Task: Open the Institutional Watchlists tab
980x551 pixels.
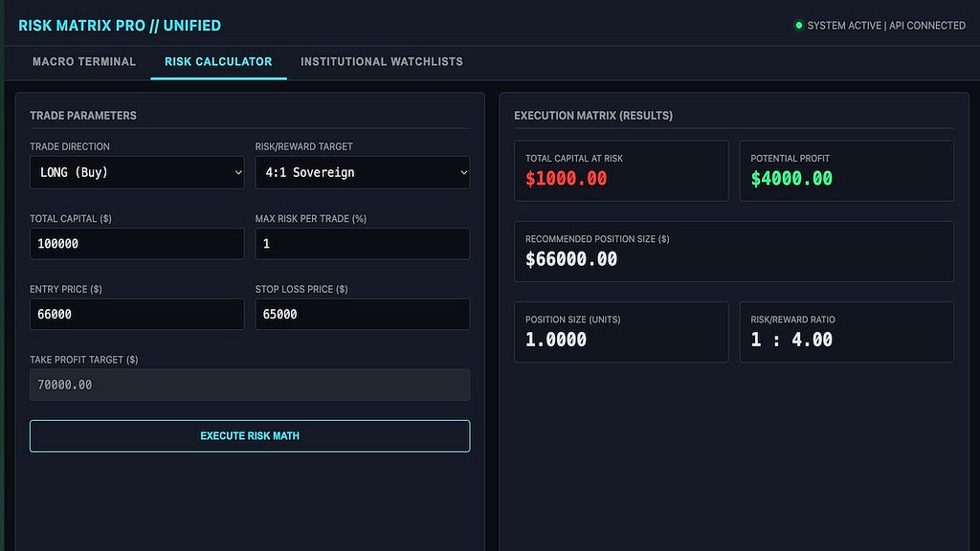Action: point(381,62)
